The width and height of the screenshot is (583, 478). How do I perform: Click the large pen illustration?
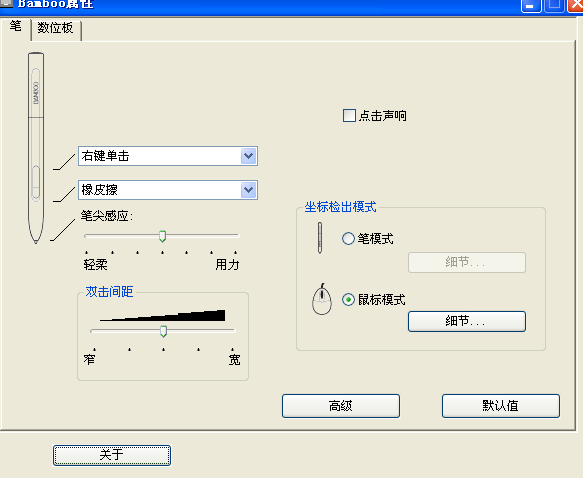click(36, 148)
